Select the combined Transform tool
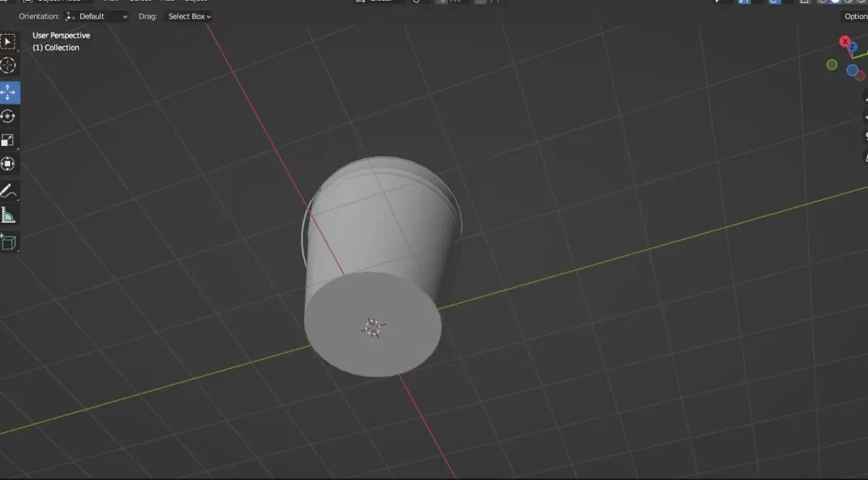Viewport: 868px width, 480px height. [8, 164]
